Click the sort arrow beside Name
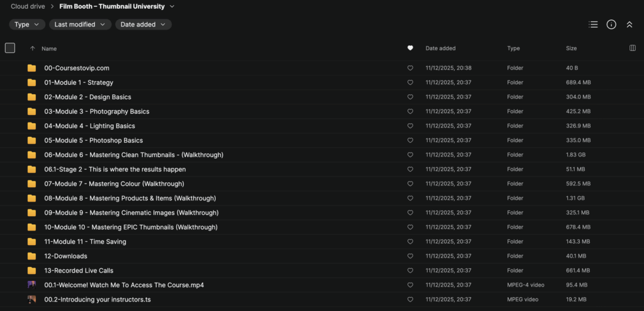This screenshot has height=311, width=644. coord(33,48)
